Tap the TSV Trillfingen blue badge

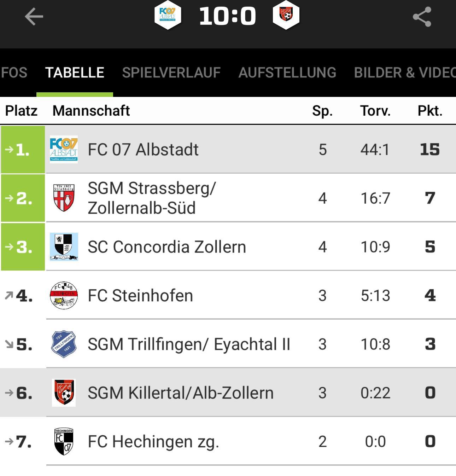click(64, 344)
